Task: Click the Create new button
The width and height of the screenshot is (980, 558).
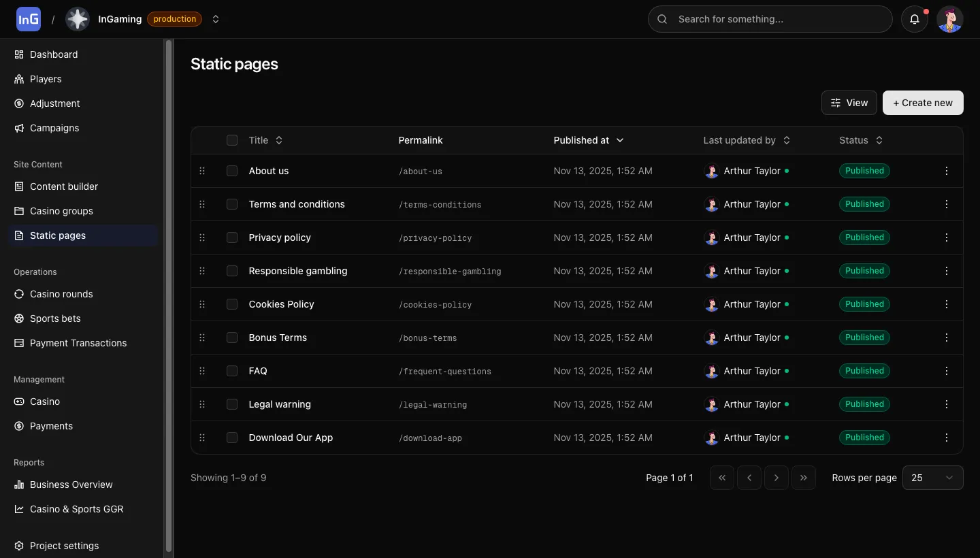Action: tap(922, 103)
